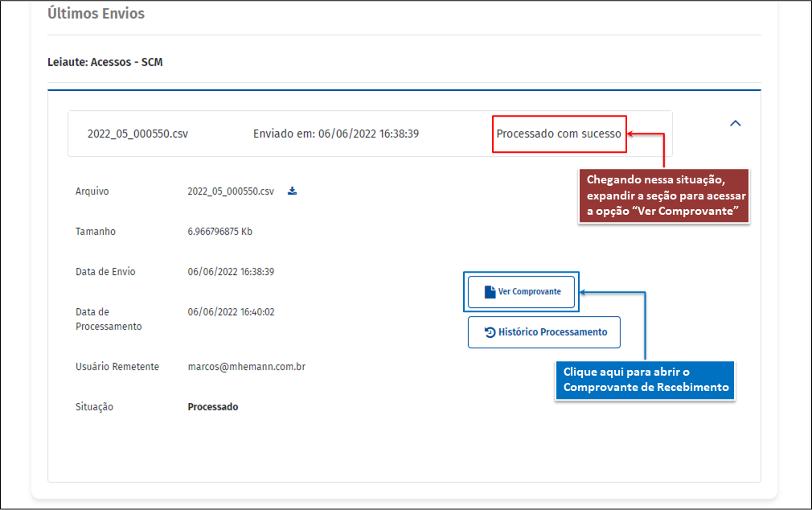Viewport: 812px width, 510px height.
Task: Open the Histórico Processamento button
Action: [x=544, y=332]
